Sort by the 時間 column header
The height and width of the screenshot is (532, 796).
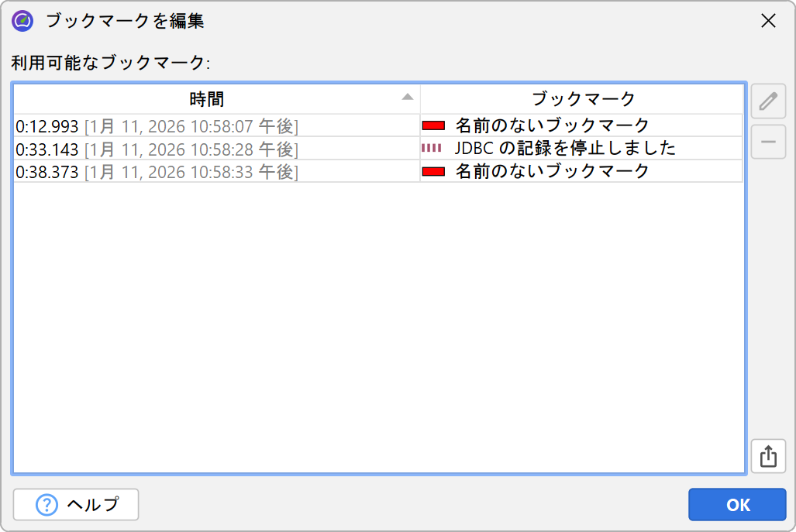click(207, 99)
